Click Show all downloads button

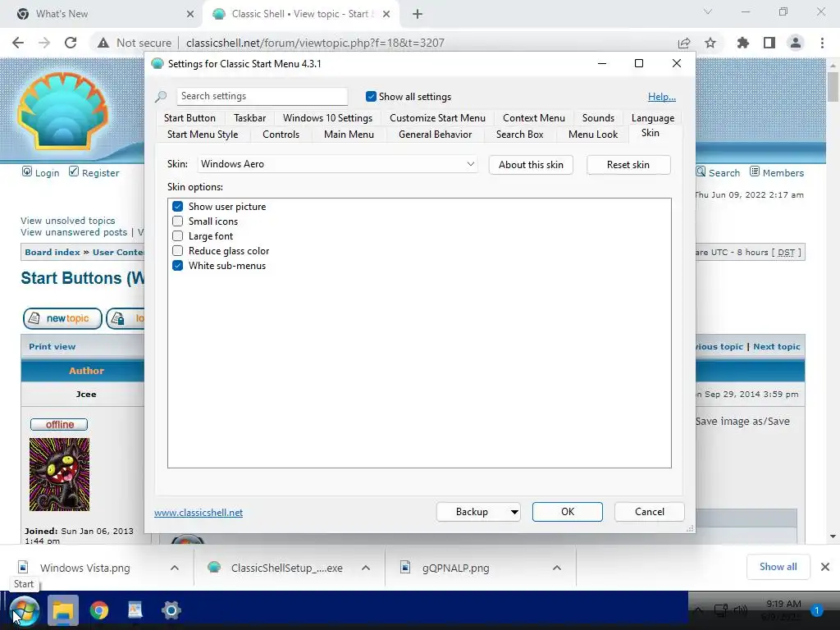[778, 567]
